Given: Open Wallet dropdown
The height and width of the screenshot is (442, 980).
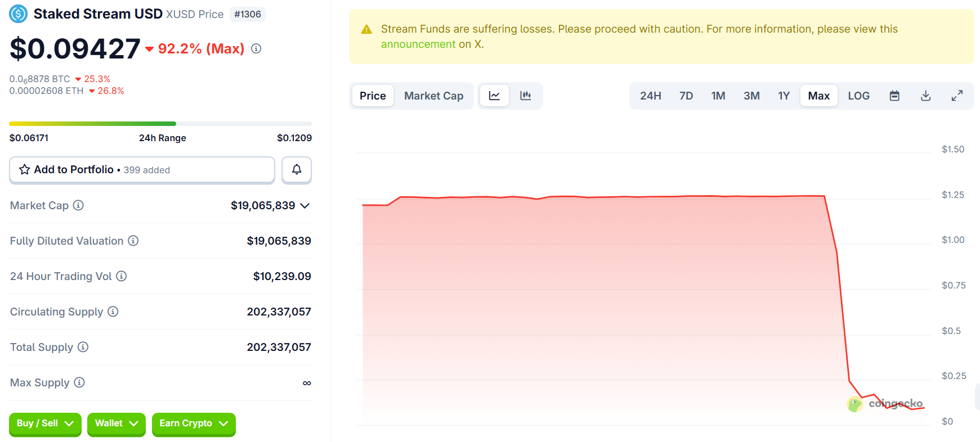Looking at the screenshot, I should (117, 424).
